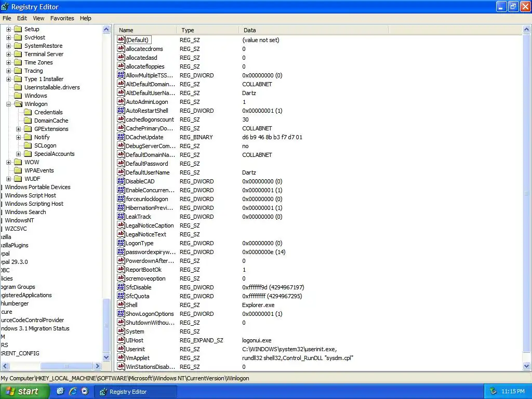Select the (Default) value entry
532x399 pixels.
pos(138,40)
